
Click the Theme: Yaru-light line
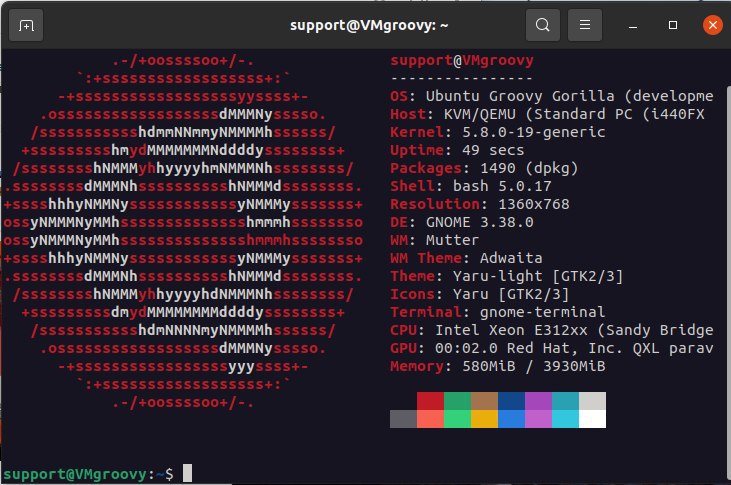pyautogui.click(x=506, y=276)
